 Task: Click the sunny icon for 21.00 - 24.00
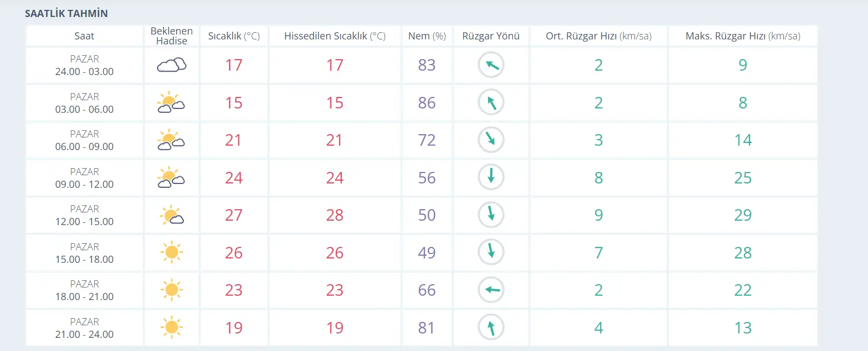coord(172,327)
